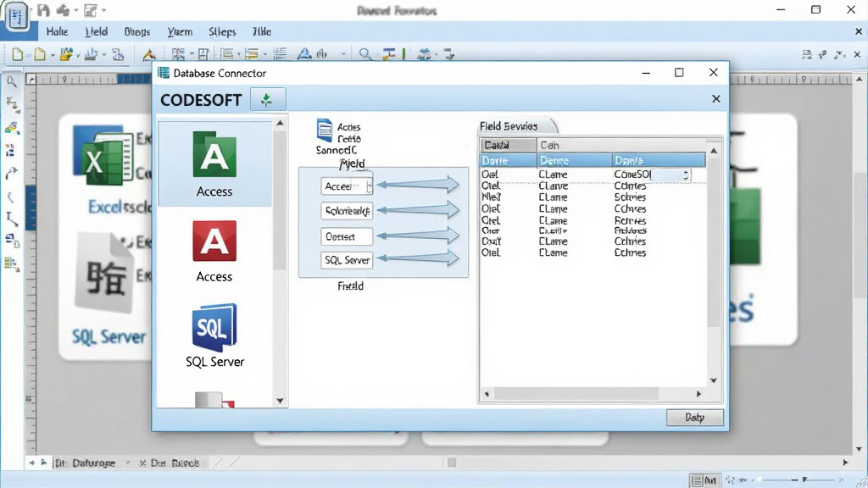
Task: Click the orange triangle shape toolbar icon
Action: click(x=148, y=54)
